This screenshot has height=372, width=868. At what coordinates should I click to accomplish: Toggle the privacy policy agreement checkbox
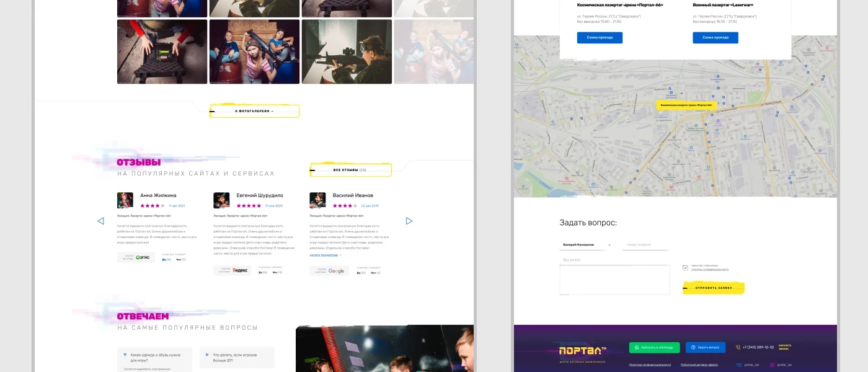(x=685, y=268)
